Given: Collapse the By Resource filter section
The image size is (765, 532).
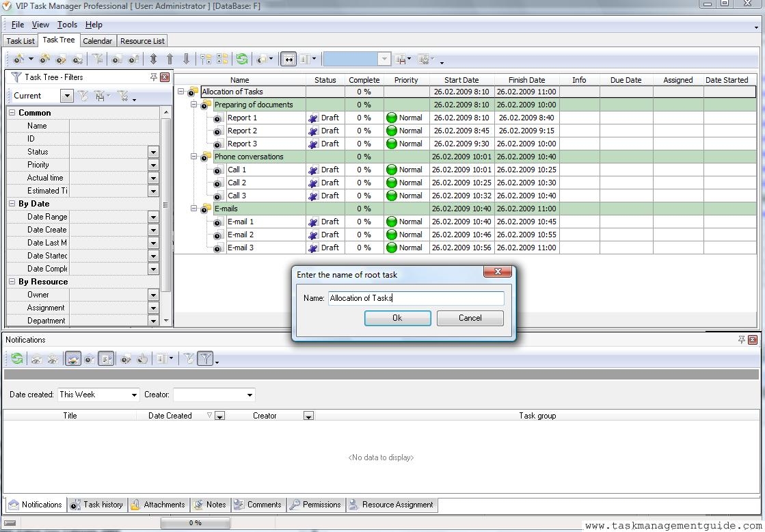Looking at the screenshot, I should (x=12, y=282).
